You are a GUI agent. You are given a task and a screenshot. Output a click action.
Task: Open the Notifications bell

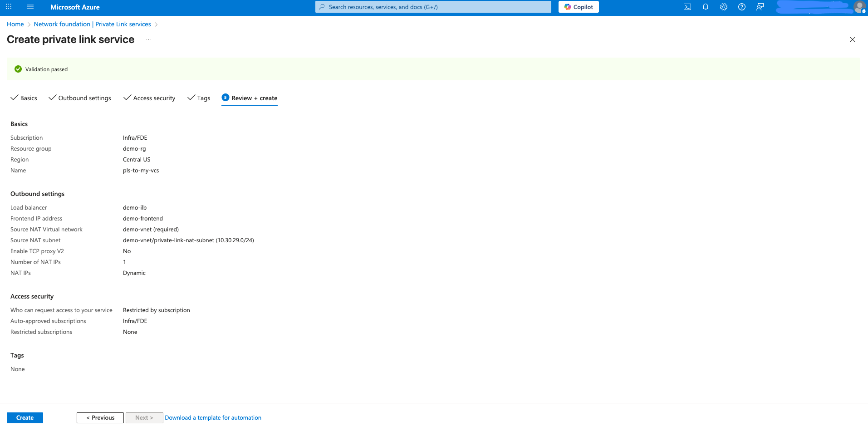pyautogui.click(x=705, y=7)
